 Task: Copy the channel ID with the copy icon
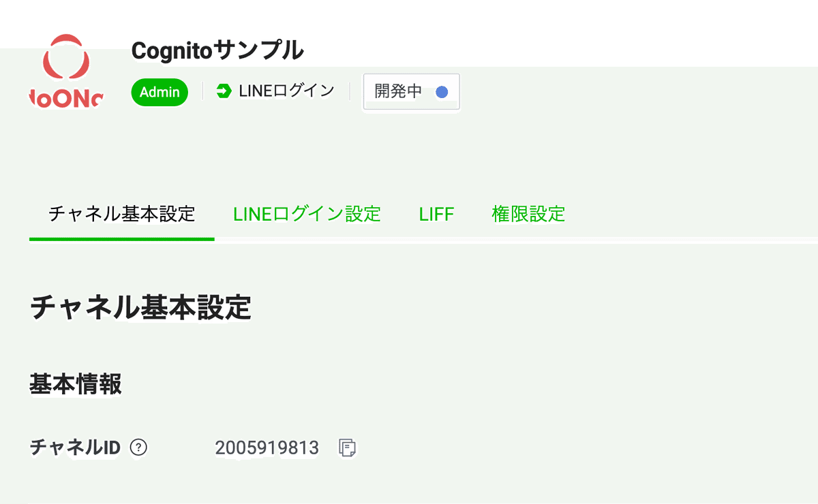[348, 447]
